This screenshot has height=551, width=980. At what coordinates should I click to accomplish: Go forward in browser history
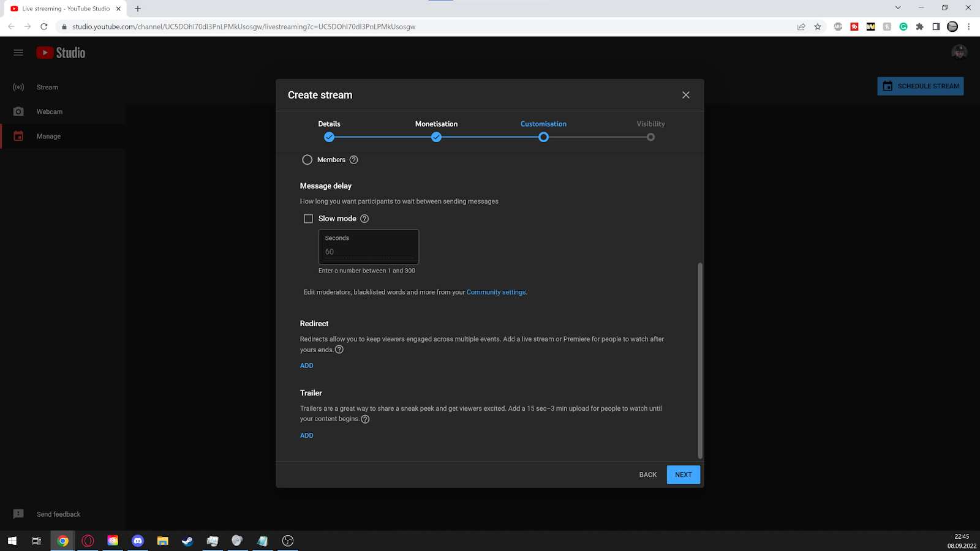[x=28, y=26]
